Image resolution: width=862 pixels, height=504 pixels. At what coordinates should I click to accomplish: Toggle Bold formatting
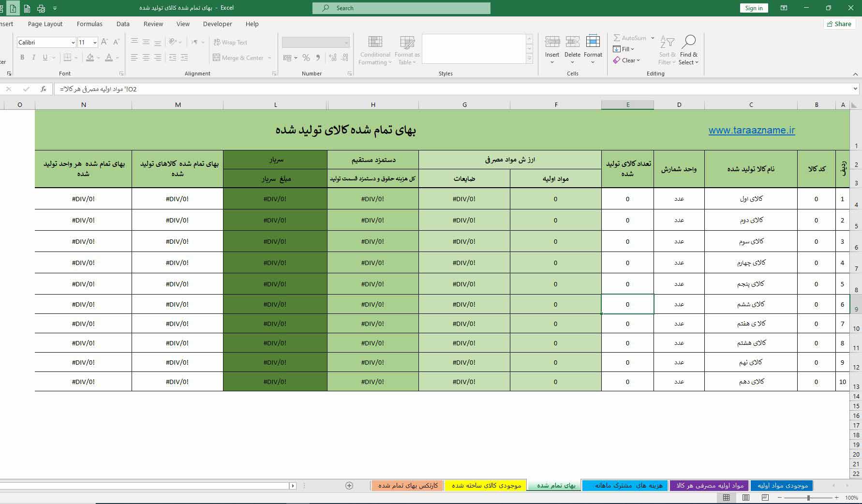tap(22, 58)
